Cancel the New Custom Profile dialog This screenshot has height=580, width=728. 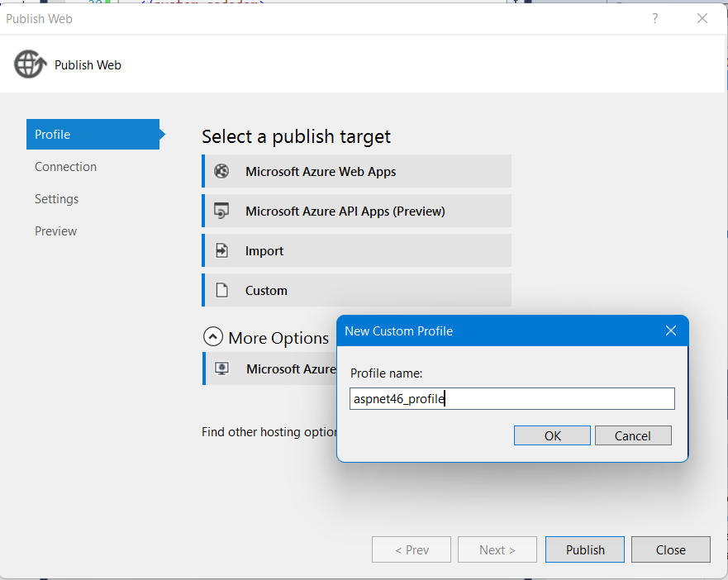633,435
